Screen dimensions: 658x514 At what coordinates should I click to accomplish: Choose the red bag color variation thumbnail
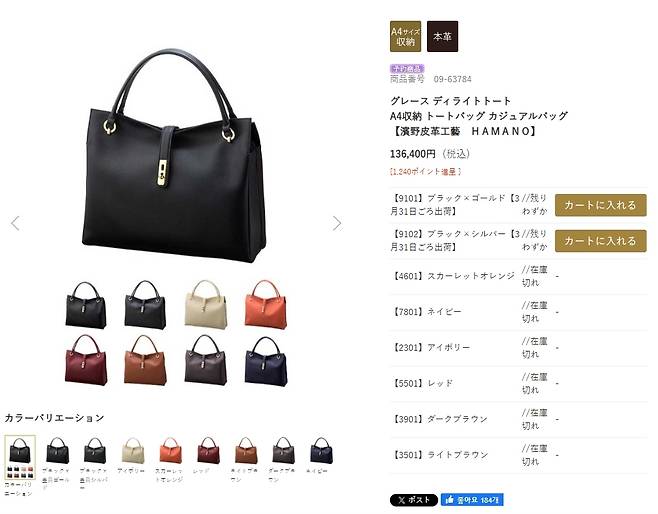[x=208, y=451]
